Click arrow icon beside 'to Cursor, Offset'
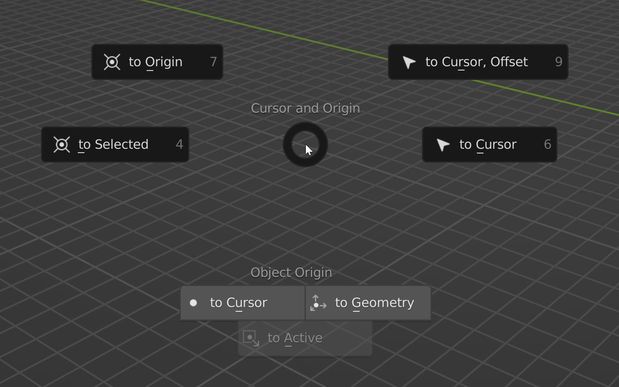The height and width of the screenshot is (387, 619). [409, 62]
